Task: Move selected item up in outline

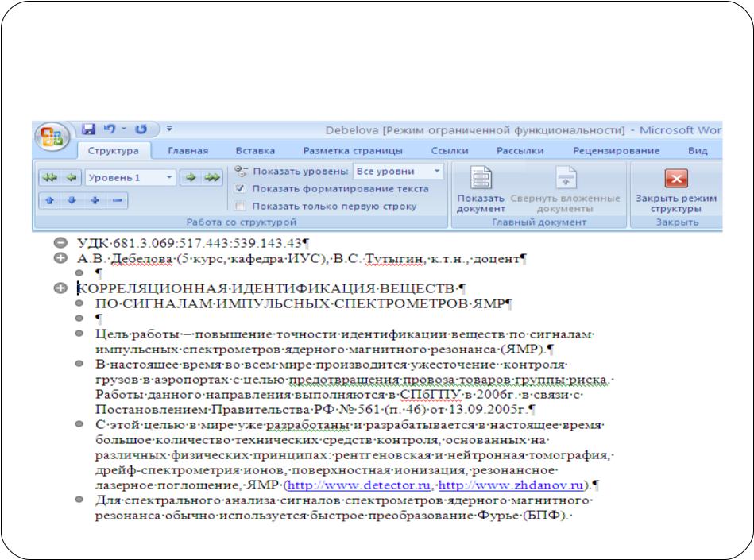Action: click(50, 200)
